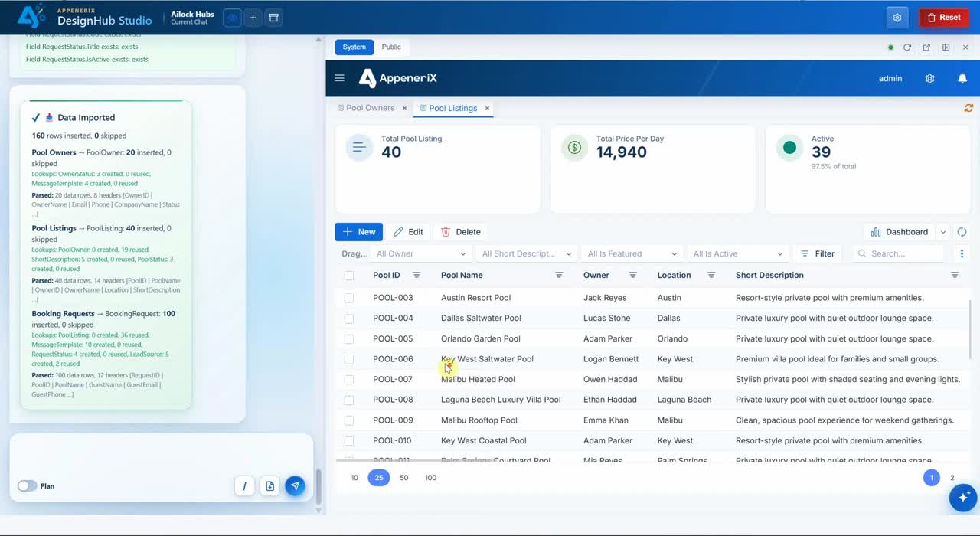Open DesignHub settings gear button
980x536 pixels.
897,18
